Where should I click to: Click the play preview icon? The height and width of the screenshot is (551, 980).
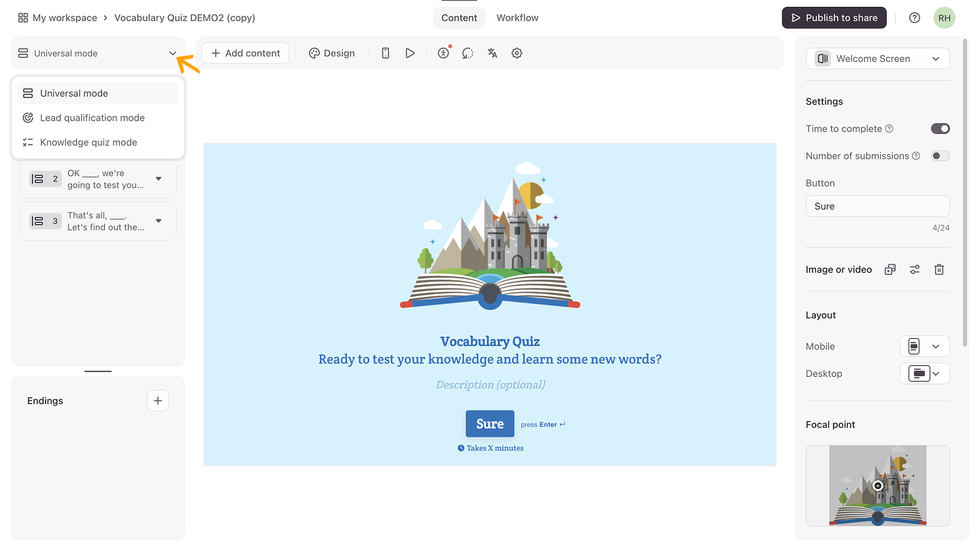[410, 53]
